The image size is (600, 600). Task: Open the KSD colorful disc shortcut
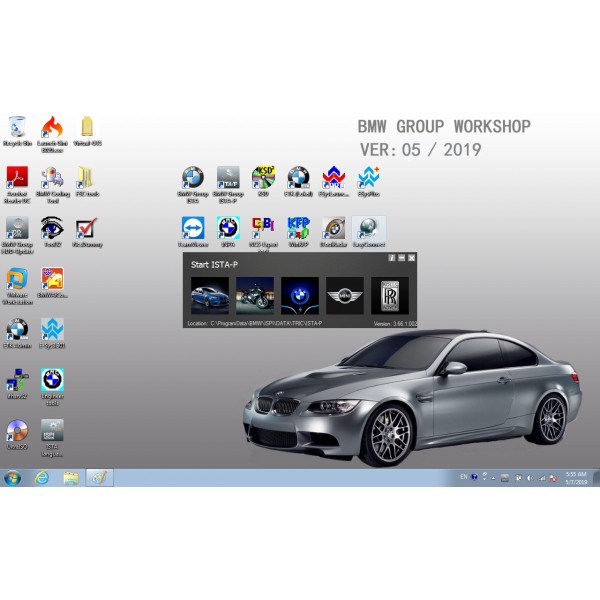(x=263, y=181)
